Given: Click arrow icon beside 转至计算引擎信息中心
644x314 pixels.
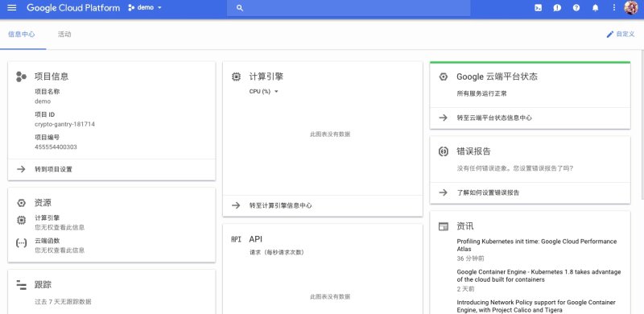Looking at the screenshot, I should 236,205.
